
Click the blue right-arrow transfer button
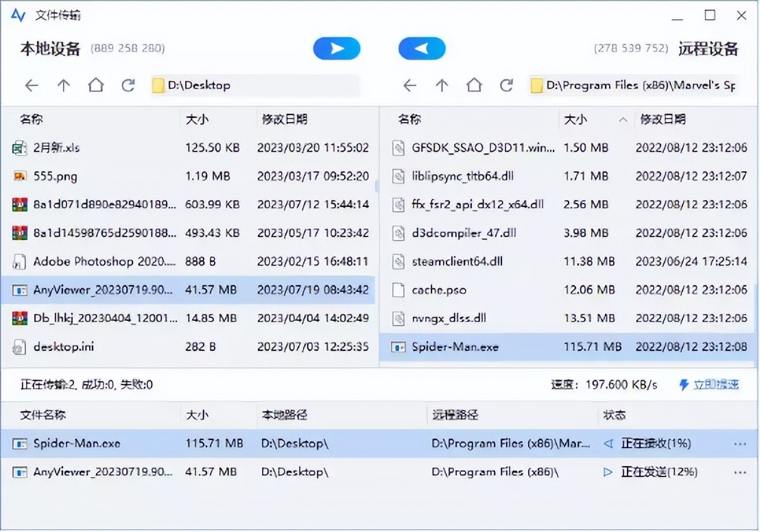click(336, 48)
